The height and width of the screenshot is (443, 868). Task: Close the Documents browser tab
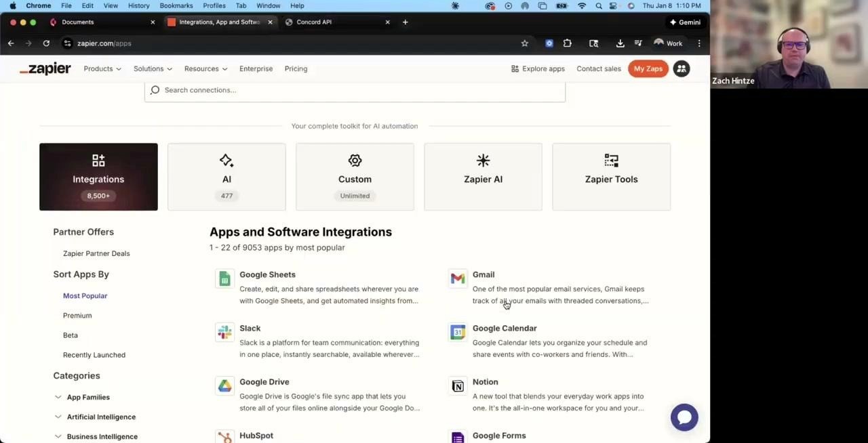click(x=153, y=22)
